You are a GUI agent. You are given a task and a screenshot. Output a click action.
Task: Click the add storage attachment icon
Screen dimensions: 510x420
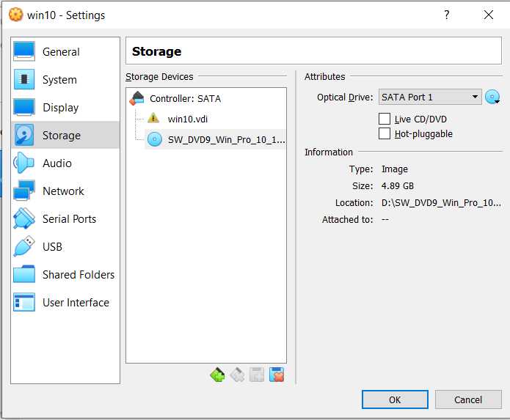[257, 375]
